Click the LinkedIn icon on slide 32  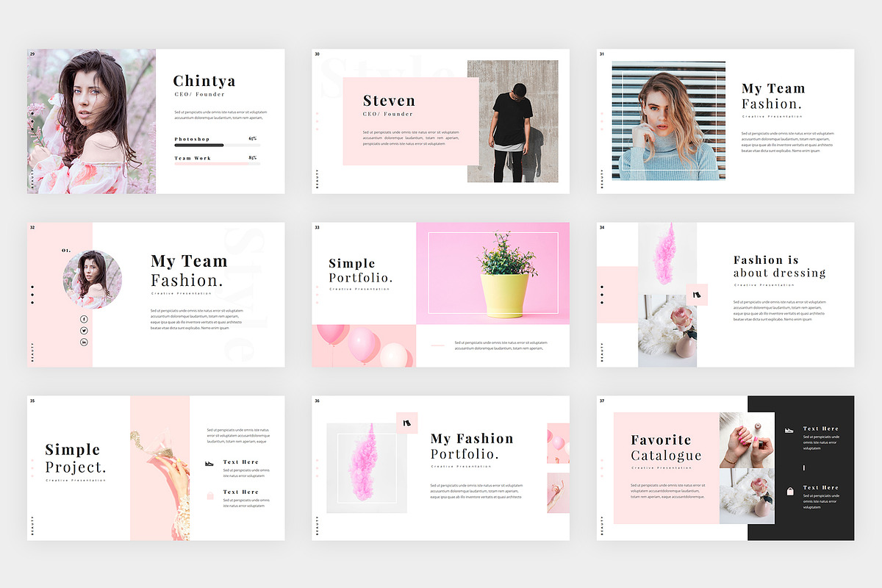84,343
